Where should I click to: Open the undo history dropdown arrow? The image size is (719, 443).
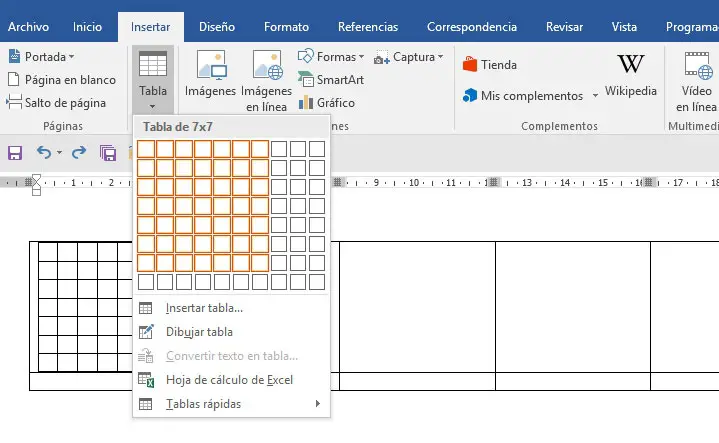click(59, 152)
